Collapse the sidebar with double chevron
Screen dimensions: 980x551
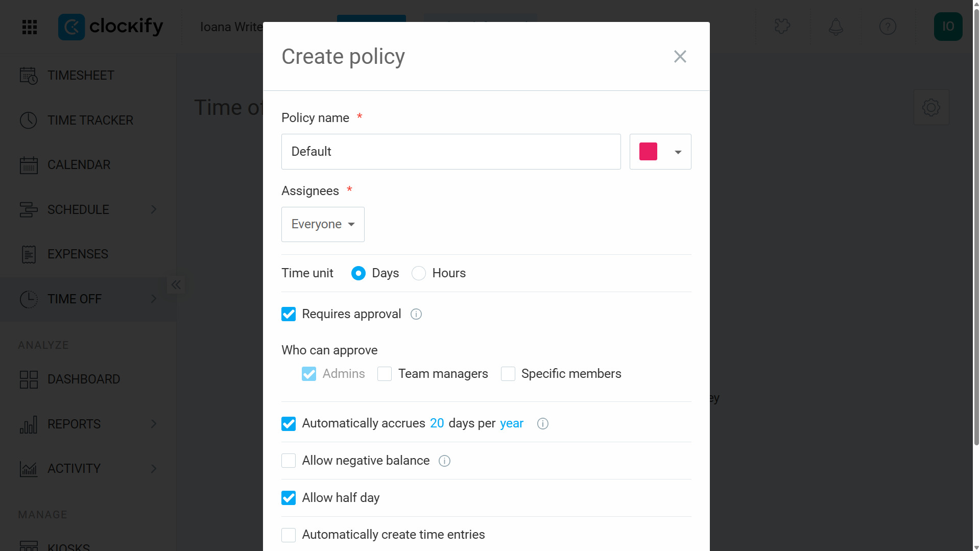point(176,285)
